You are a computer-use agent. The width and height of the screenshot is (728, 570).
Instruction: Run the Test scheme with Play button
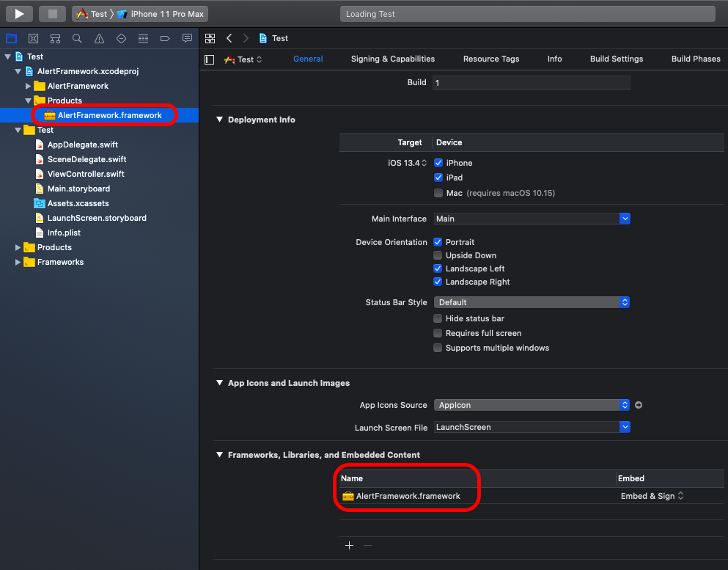19,14
